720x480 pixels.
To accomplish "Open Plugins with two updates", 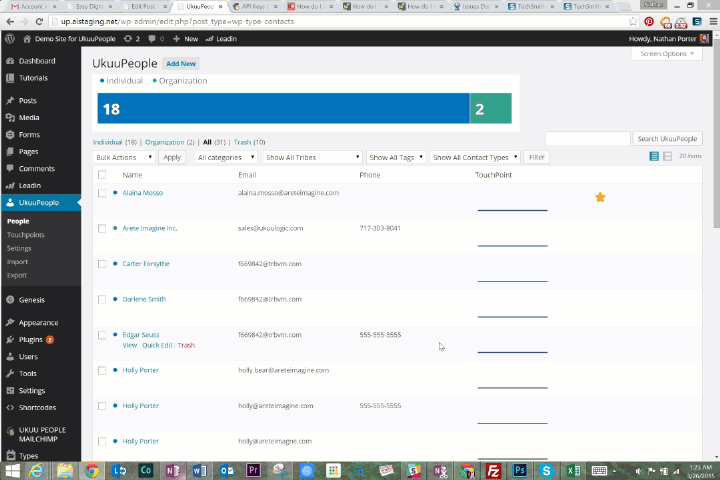I will (31, 339).
